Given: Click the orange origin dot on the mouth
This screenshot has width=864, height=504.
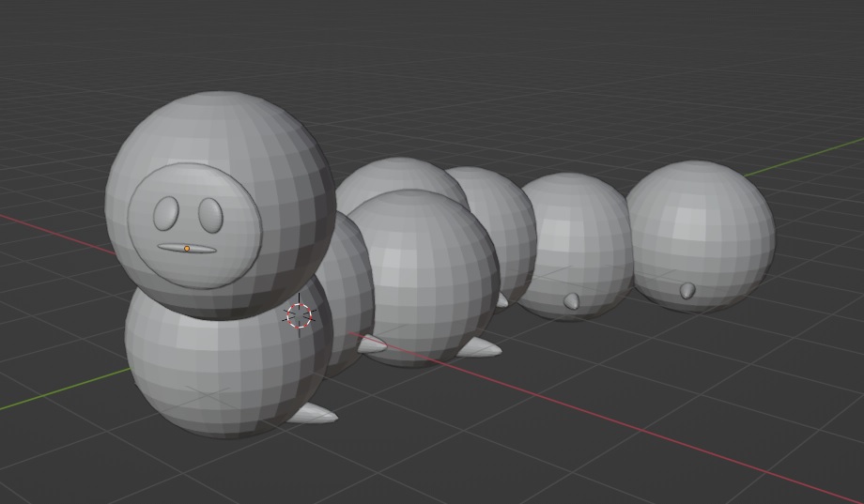Looking at the screenshot, I should 187,249.
